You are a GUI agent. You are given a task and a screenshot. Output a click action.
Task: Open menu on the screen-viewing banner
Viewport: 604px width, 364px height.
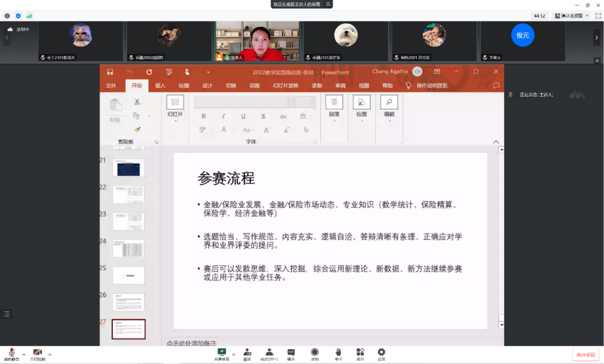pos(328,4)
